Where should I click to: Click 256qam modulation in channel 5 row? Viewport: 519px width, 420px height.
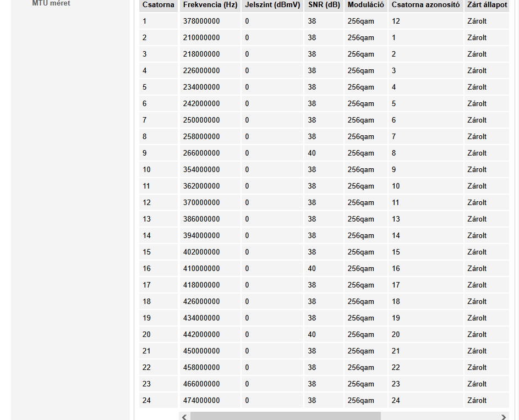[361, 87]
